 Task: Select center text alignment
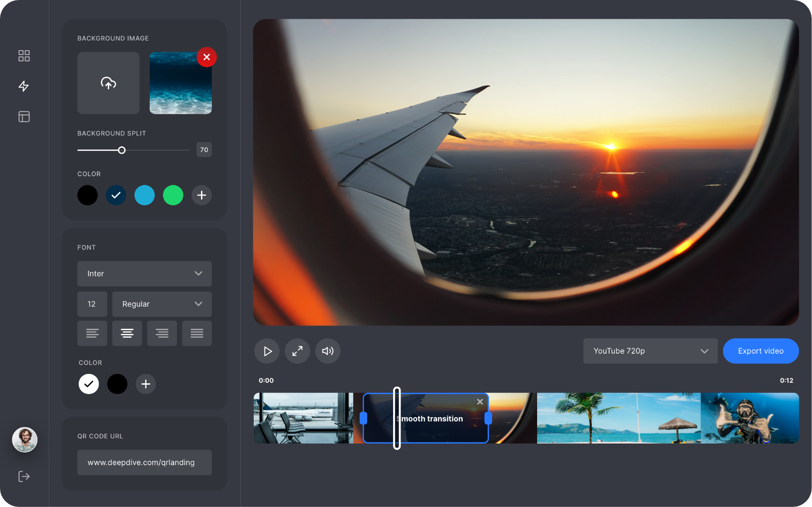(127, 333)
